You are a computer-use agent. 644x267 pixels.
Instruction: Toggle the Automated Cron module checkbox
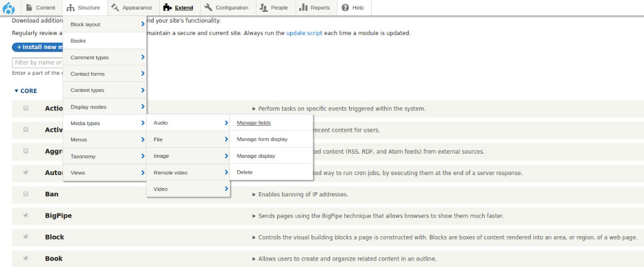click(x=26, y=173)
